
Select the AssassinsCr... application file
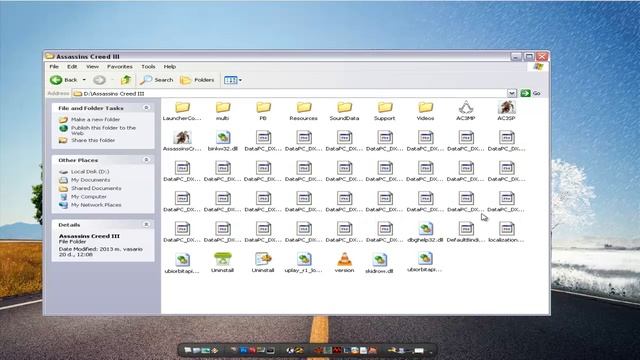pos(182,141)
